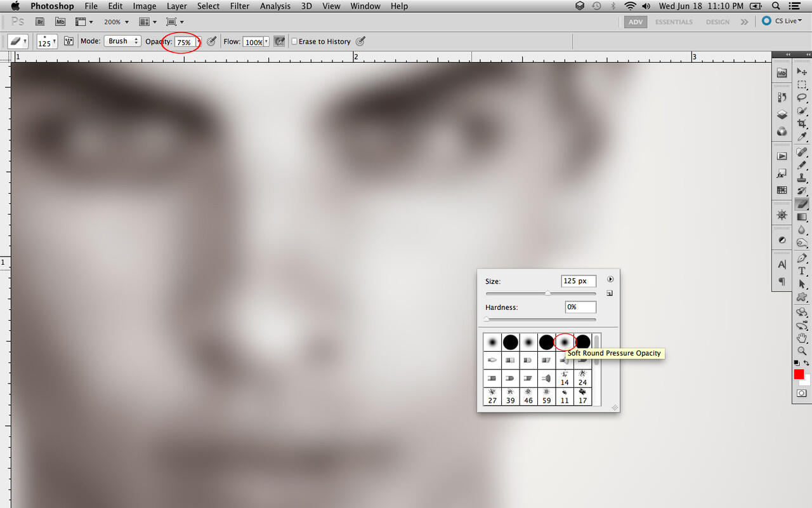Viewport: 812px width, 508px height.
Task: Open the Styles panel icon
Action: 782,173
